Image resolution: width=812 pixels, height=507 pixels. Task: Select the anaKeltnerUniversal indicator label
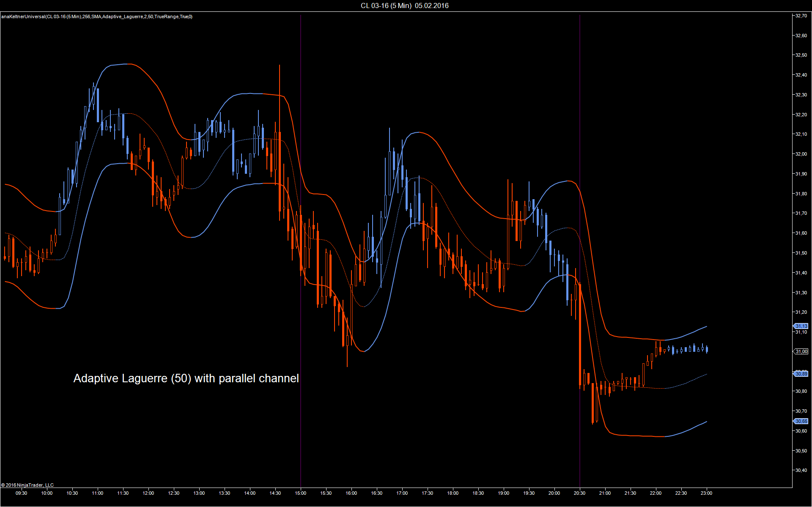[x=97, y=16]
